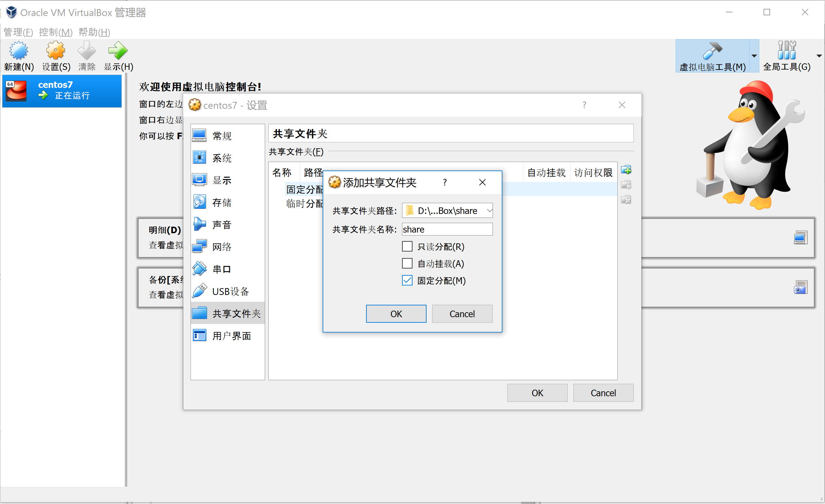This screenshot has width=825, height=504.
Task: Uncheck the permanent (固定分配) checkbox
Action: tap(407, 281)
